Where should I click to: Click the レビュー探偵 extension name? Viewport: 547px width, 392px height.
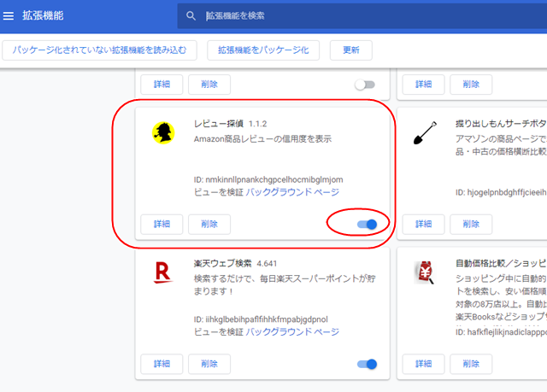click(219, 124)
